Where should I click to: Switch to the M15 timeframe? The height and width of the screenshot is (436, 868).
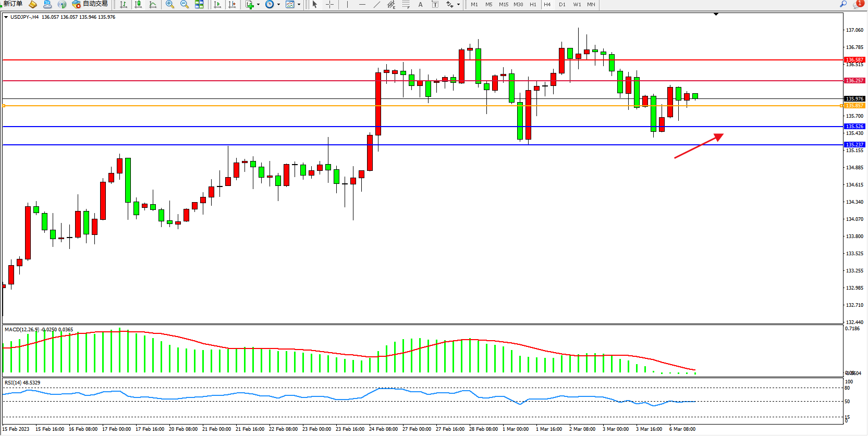(503, 4)
